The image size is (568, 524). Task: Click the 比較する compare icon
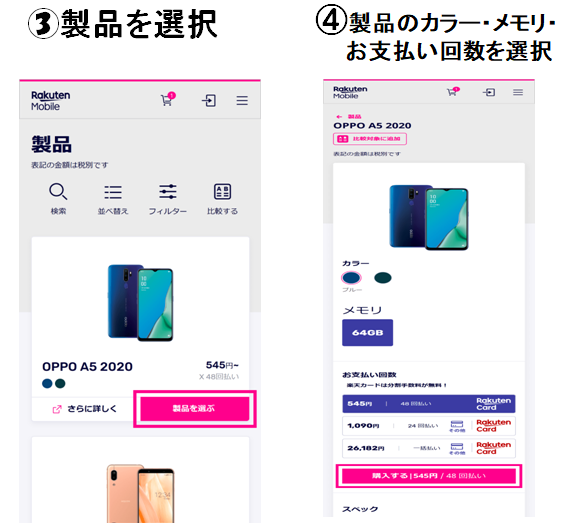(222, 192)
